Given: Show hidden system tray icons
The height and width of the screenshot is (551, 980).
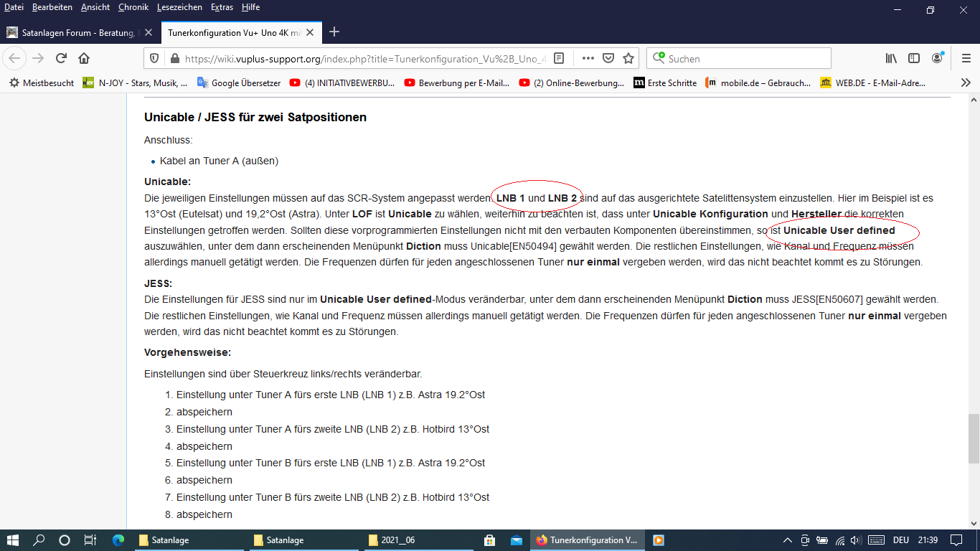Looking at the screenshot, I should [x=787, y=540].
